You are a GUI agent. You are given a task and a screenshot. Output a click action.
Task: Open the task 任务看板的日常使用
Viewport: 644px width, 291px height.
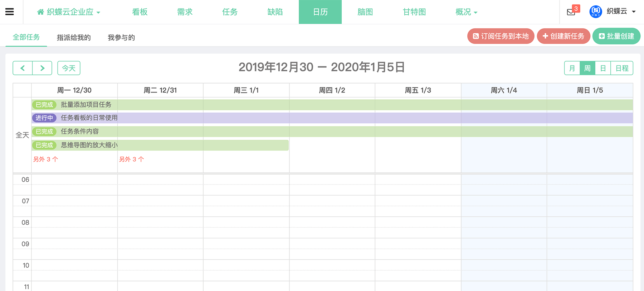click(332, 118)
